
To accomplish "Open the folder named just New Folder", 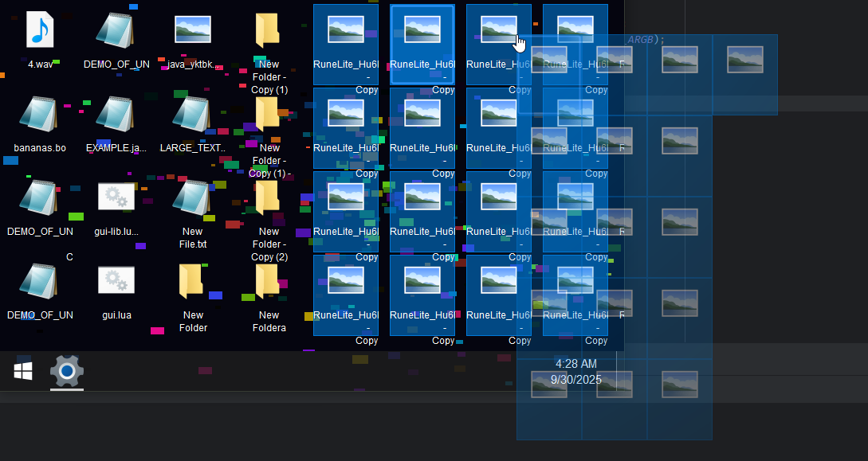I will (193, 281).
